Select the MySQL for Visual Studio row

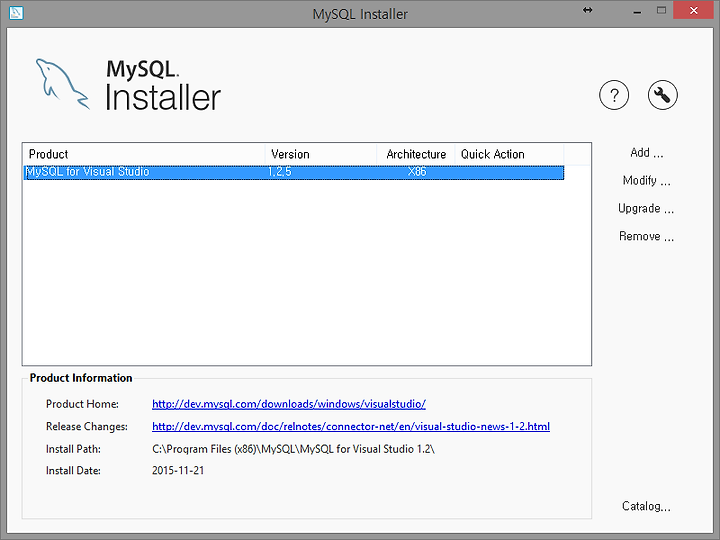294,172
